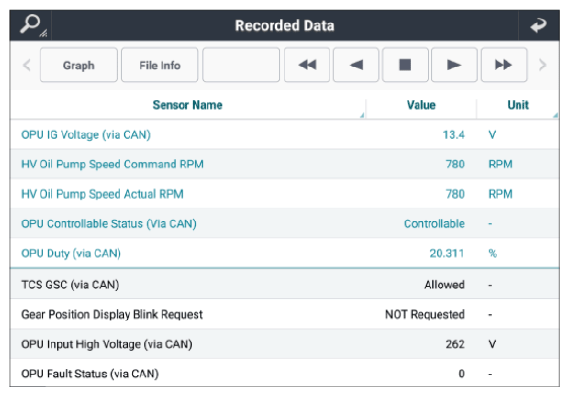
Task: Click the 20.311 duty value
Action: point(447,253)
